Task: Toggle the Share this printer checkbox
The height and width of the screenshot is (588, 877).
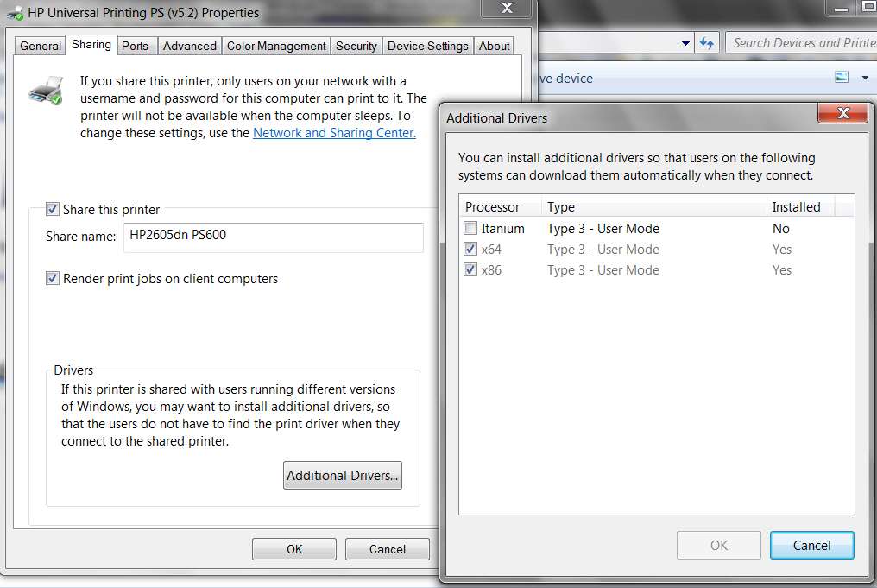Action: pyautogui.click(x=52, y=209)
